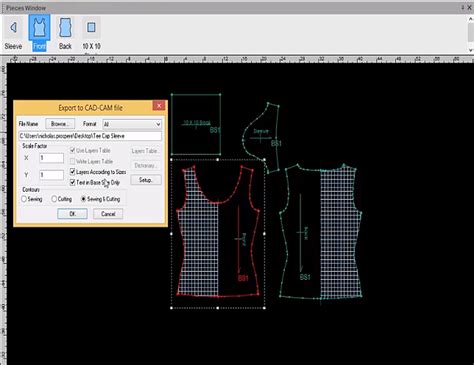Confirm export with the OK button

point(72,214)
